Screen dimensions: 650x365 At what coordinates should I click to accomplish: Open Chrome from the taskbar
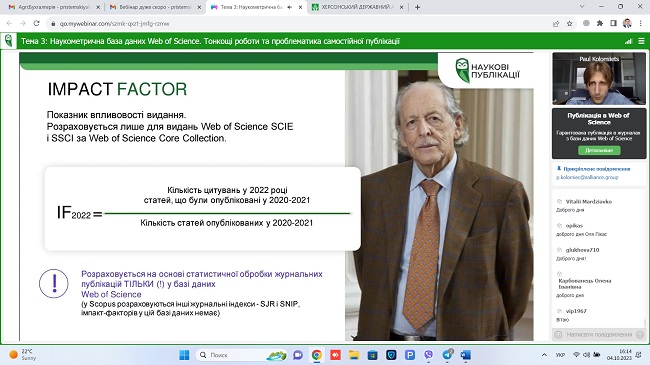click(x=317, y=355)
